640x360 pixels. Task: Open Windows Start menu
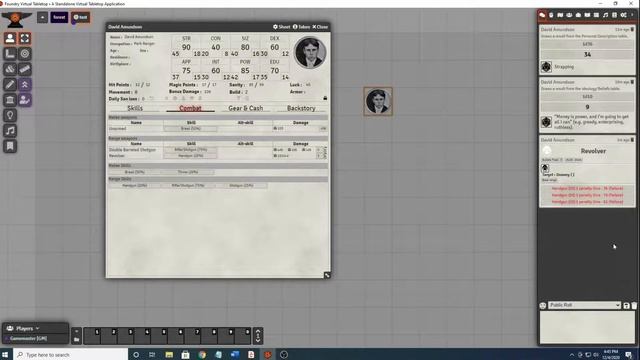pyautogui.click(x=6, y=355)
